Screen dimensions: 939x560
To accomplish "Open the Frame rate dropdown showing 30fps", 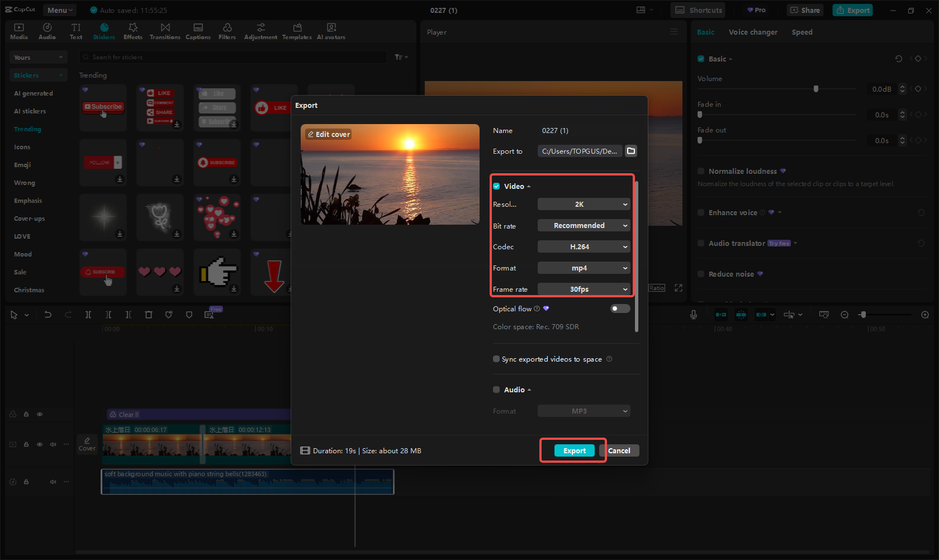I will 584,289.
